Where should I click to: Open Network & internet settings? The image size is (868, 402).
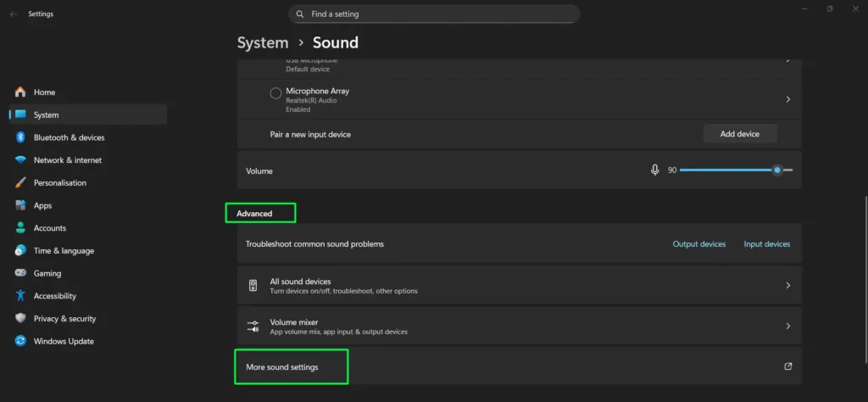88,160
